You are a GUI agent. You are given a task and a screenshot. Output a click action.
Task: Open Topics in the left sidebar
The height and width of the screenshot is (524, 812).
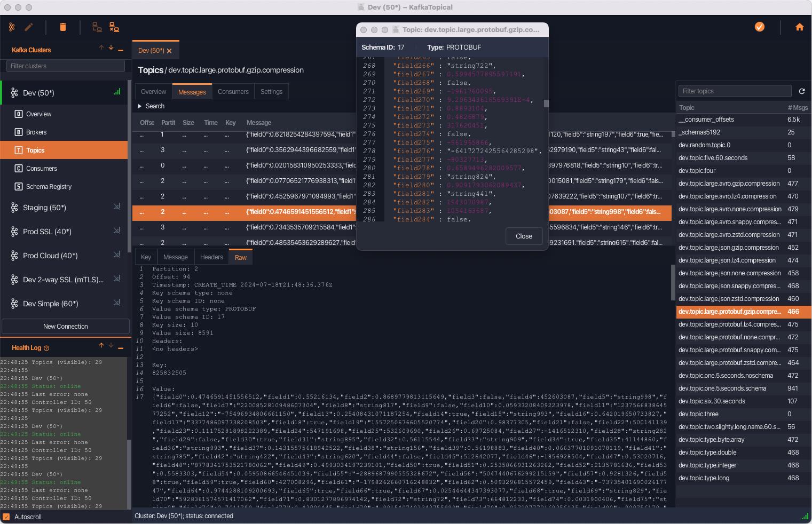click(x=64, y=150)
